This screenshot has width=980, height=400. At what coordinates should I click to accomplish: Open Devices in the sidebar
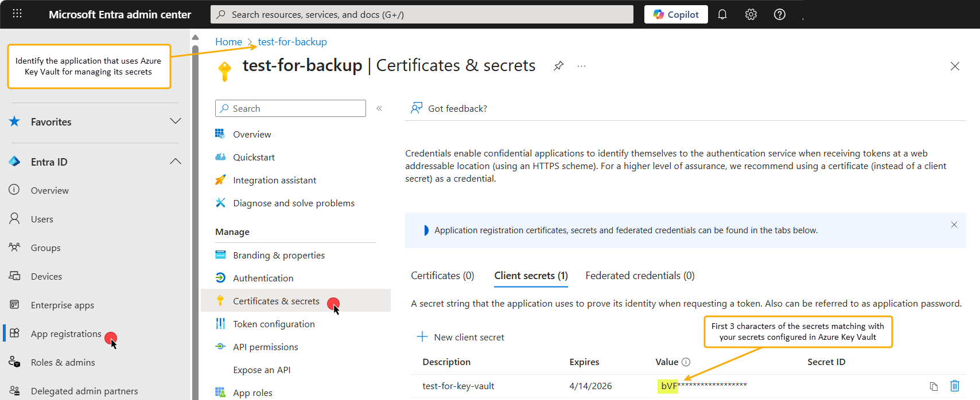[46, 276]
